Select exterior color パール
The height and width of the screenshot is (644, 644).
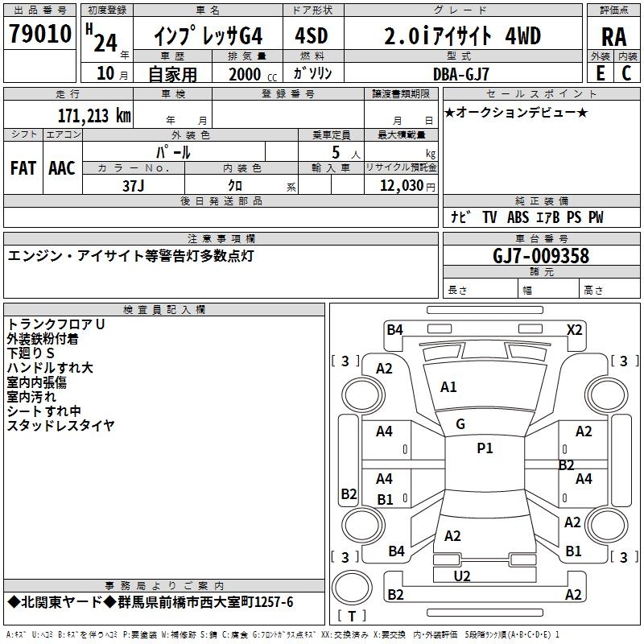pos(173,152)
